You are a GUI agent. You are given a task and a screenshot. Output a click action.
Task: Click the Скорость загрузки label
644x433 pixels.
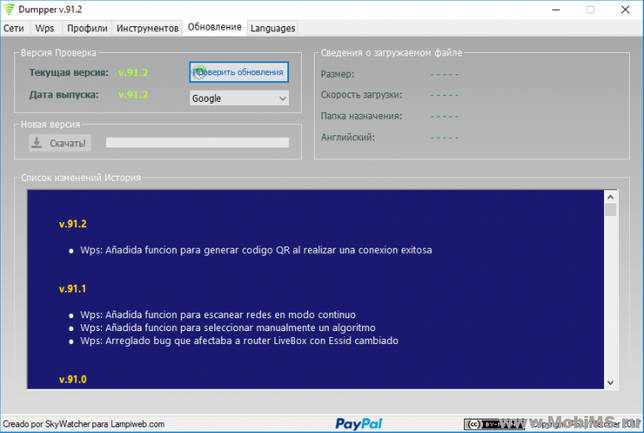[361, 95]
